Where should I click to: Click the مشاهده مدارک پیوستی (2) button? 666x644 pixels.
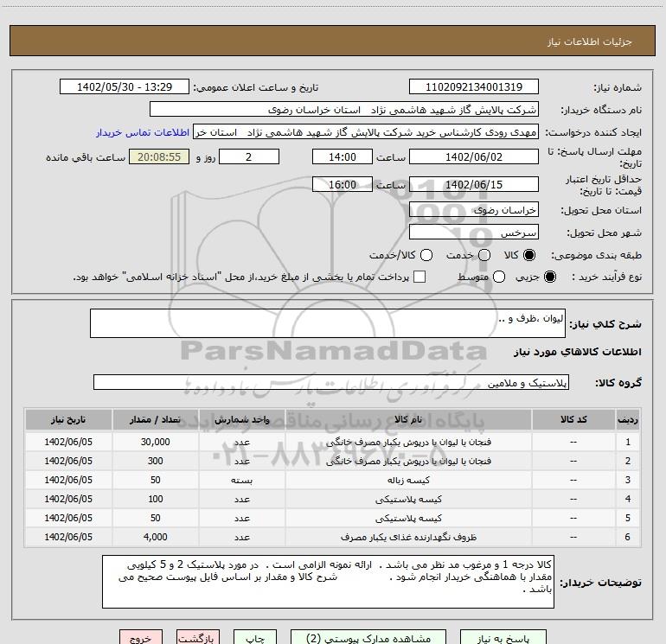click(x=368, y=638)
